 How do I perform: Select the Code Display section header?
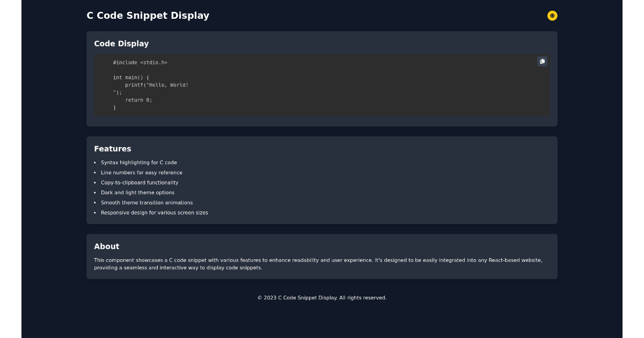pyautogui.click(x=121, y=43)
